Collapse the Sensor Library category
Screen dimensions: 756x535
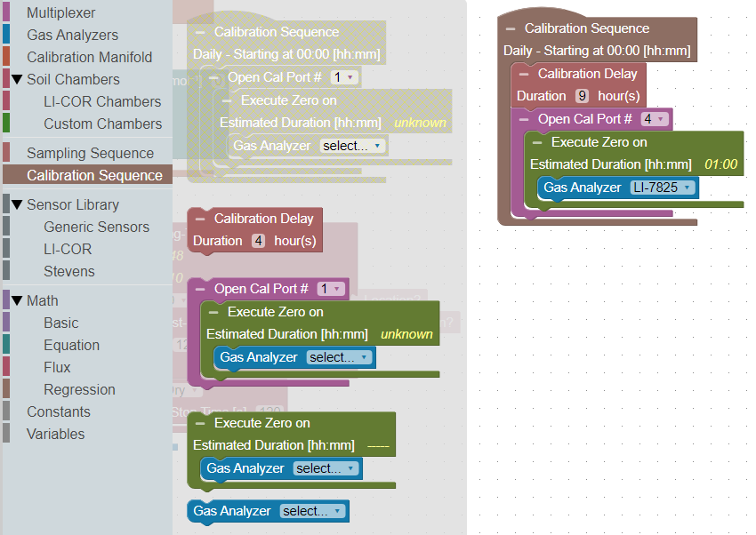16,205
